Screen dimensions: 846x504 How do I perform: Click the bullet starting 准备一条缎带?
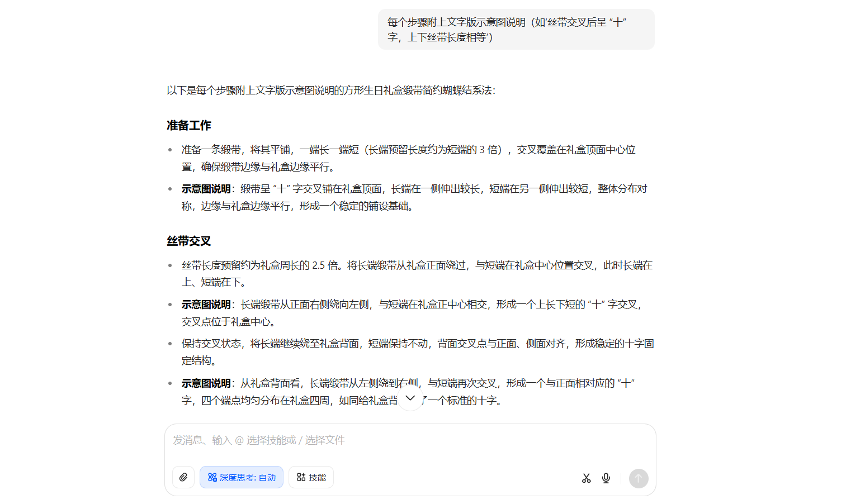pos(408,150)
